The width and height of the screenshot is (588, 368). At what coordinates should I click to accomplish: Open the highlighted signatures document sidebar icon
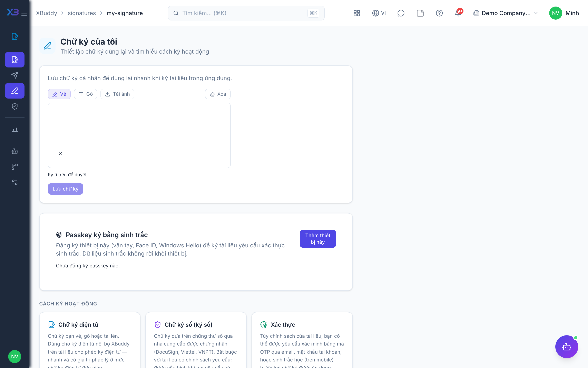pyautogui.click(x=14, y=60)
